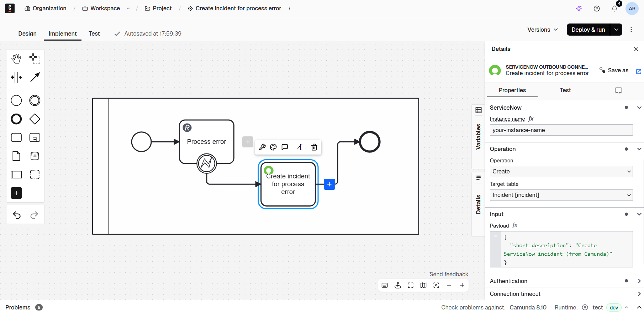Switch to the Implement tab
644x313 pixels.
point(63,33)
